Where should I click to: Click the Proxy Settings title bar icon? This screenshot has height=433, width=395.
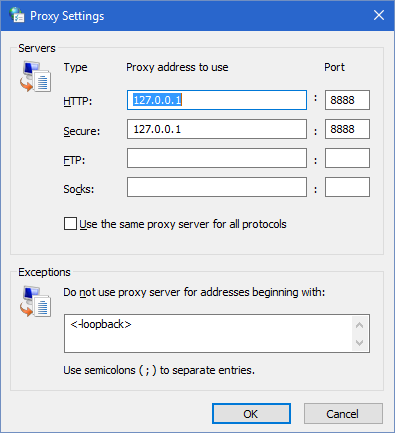17,15
